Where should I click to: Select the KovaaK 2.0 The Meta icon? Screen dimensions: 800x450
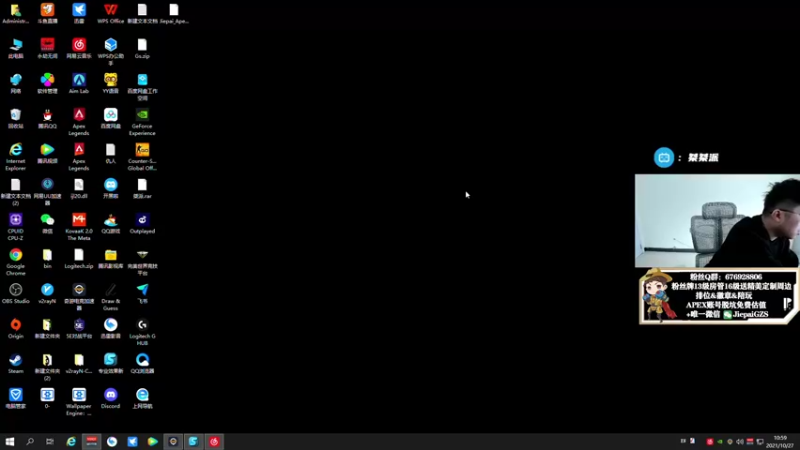click(x=79, y=227)
